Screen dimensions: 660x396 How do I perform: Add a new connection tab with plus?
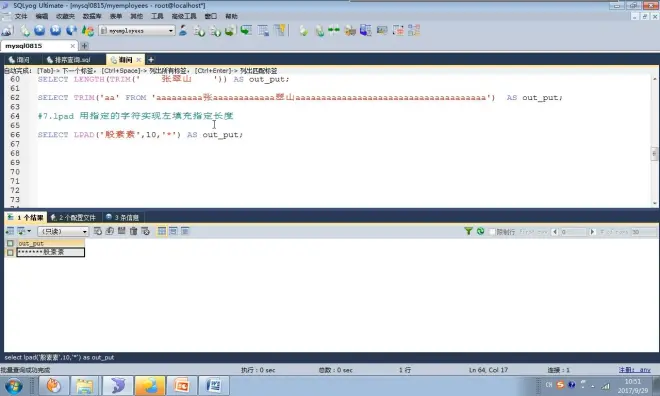coord(85,45)
